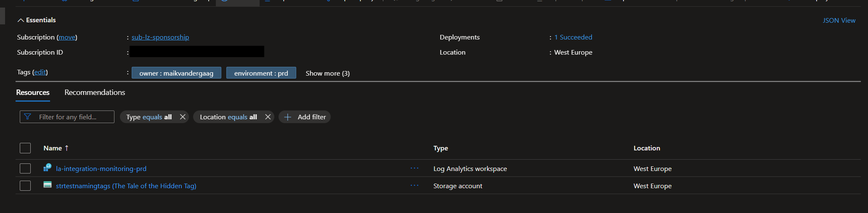Collapse the Essentials section chevron
868x213 pixels.
[x=21, y=20]
